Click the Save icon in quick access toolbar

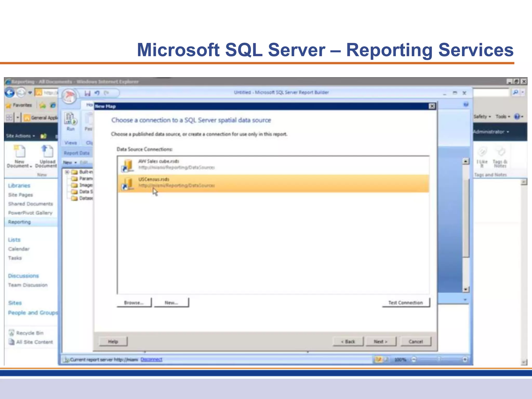coord(88,93)
